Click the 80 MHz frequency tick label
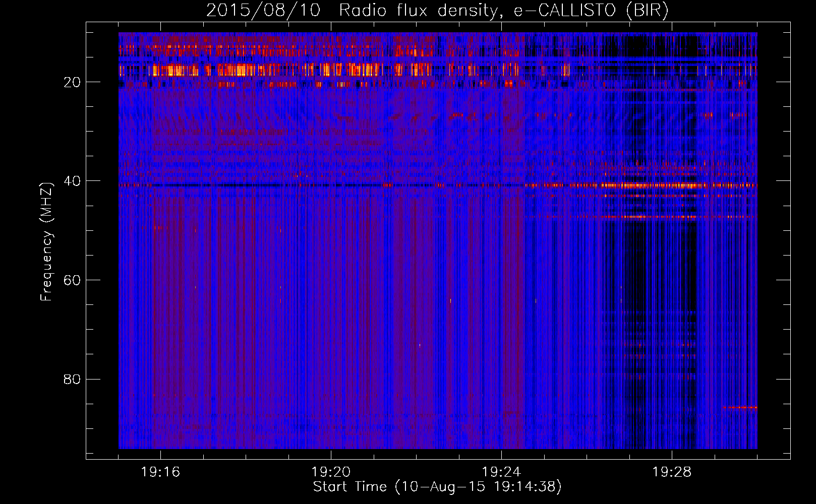Image resolution: width=816 pixels, height=504 pixels. click(72, 379)
